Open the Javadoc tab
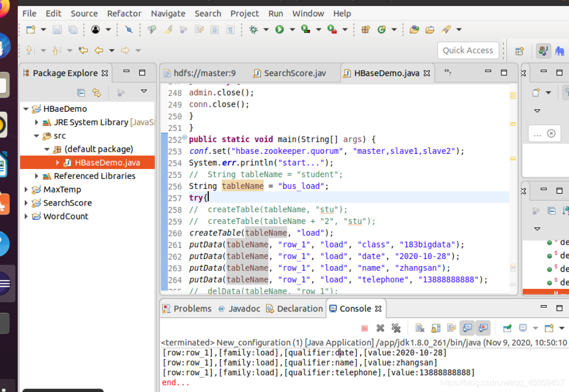569x392 pixels. (239, 309)
